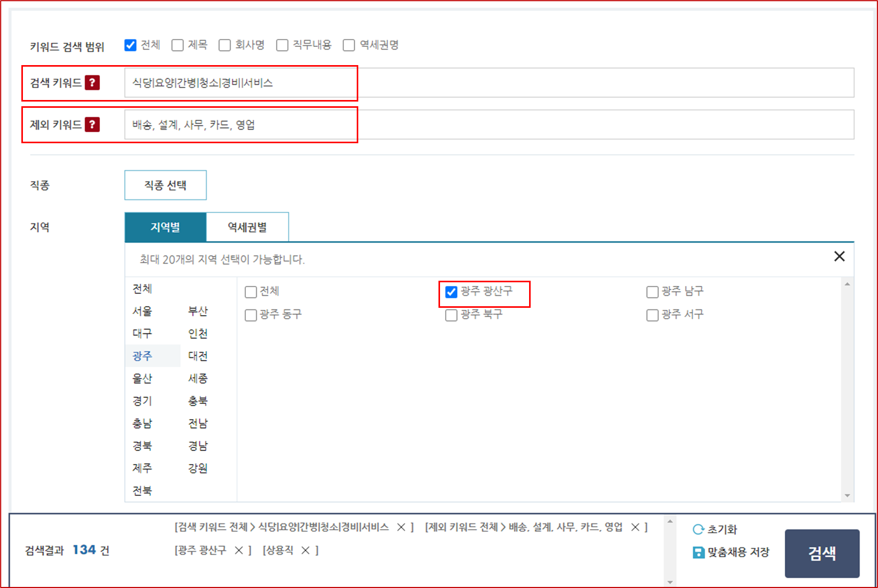Close the region selection panel with X
The image size is (878, 588).
point(839,256)
